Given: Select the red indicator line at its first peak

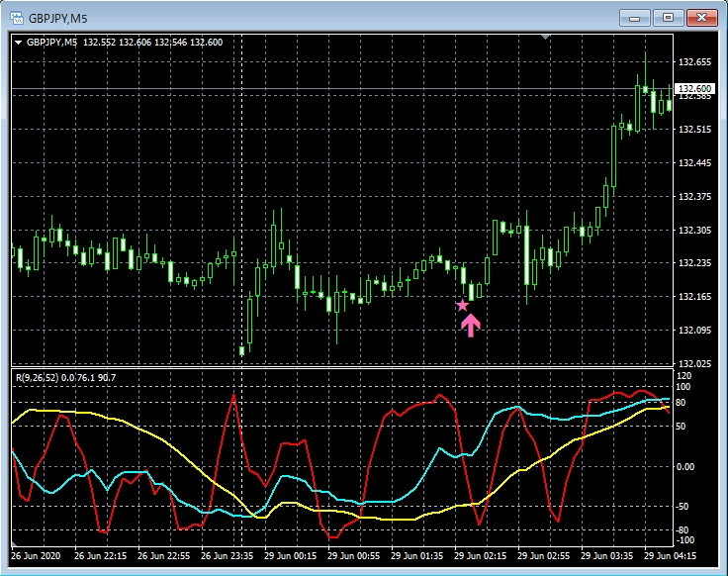Looking at the screenshot, I should coord(60,415).
